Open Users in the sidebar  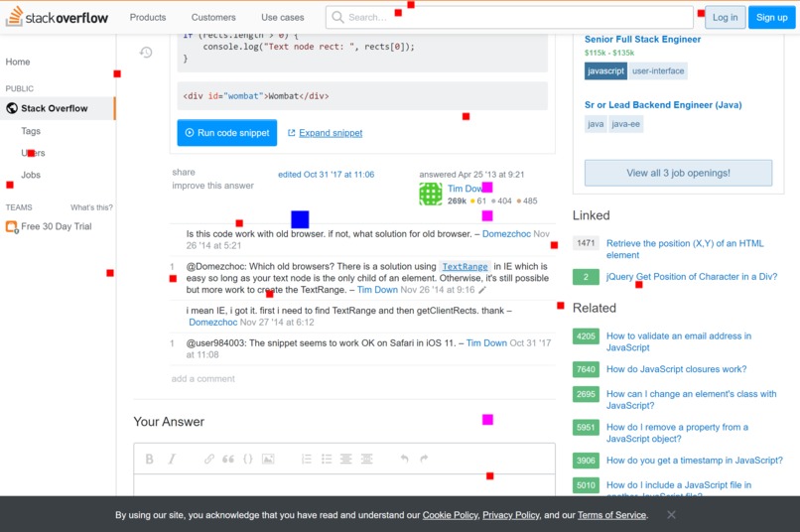(33, 153)
